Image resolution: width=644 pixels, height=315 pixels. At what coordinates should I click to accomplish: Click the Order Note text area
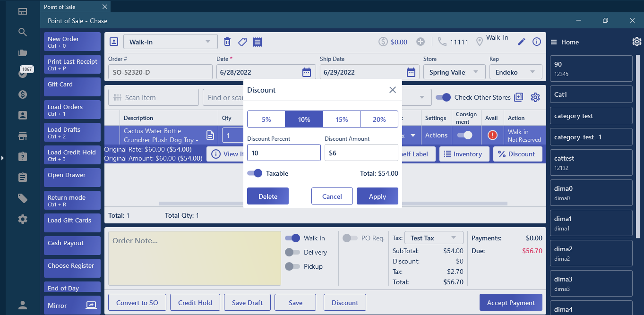(x=195, y=258)
